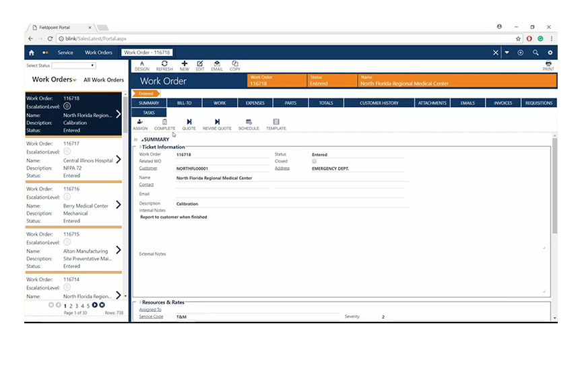Viewport: 582px width, 392px height.
Task: Assign the work order using the Assign icon
Action: click(139, 124)
